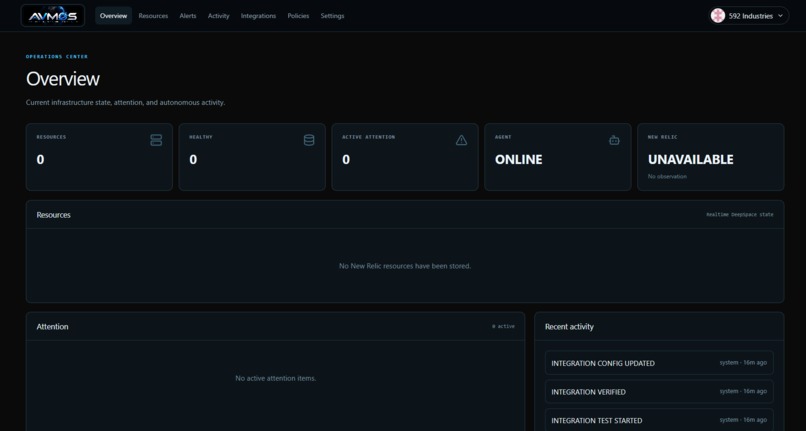The image size is (806, 431).
Task: Click the Healthy count value 0
Action: pos(193,159)
